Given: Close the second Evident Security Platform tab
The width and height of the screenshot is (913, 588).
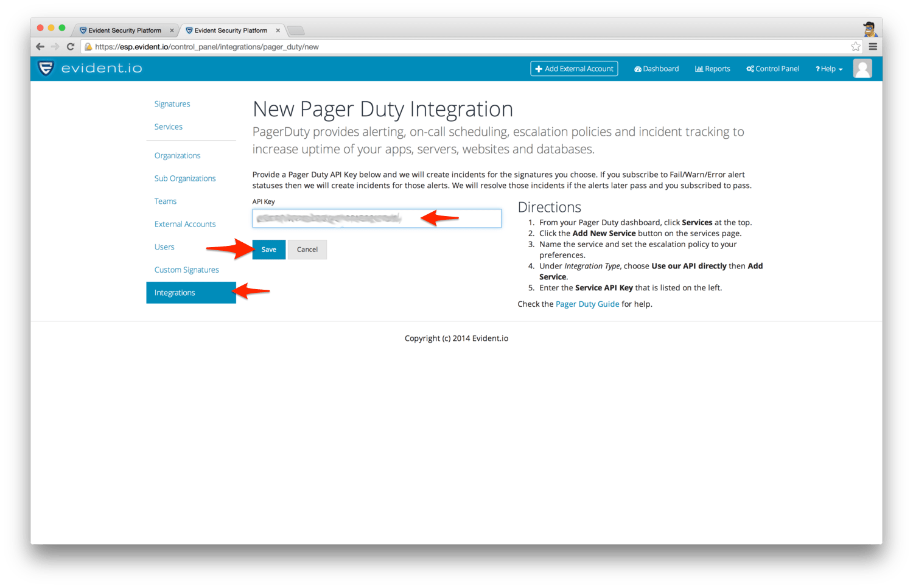Looking at the screenshot, I should (x=278, y=30).
